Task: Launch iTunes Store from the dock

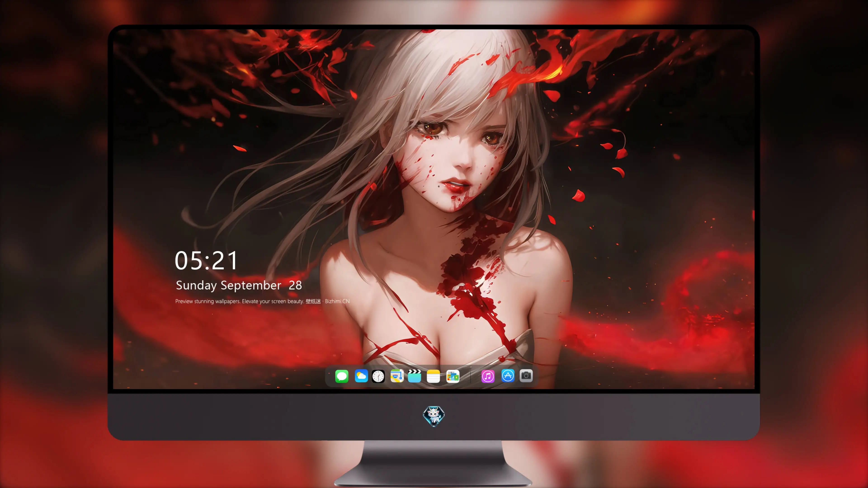Action: 488,376
